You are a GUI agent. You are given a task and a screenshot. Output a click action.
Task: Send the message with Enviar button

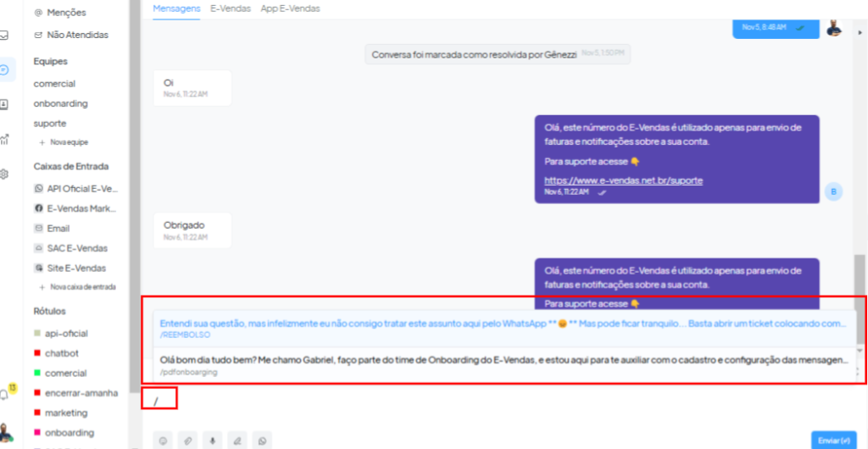[x=834, y=441]
